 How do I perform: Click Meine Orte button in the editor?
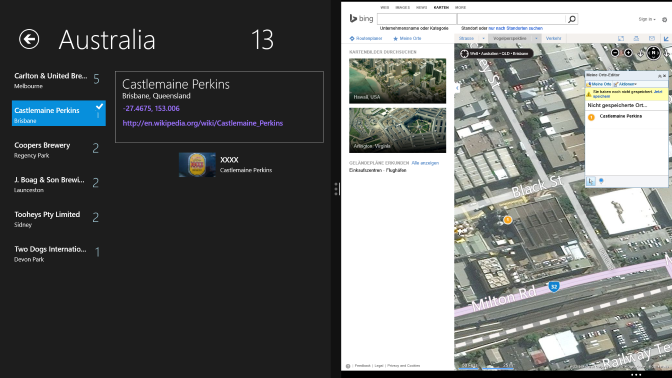pyautogui.click(x=599, y=84)
